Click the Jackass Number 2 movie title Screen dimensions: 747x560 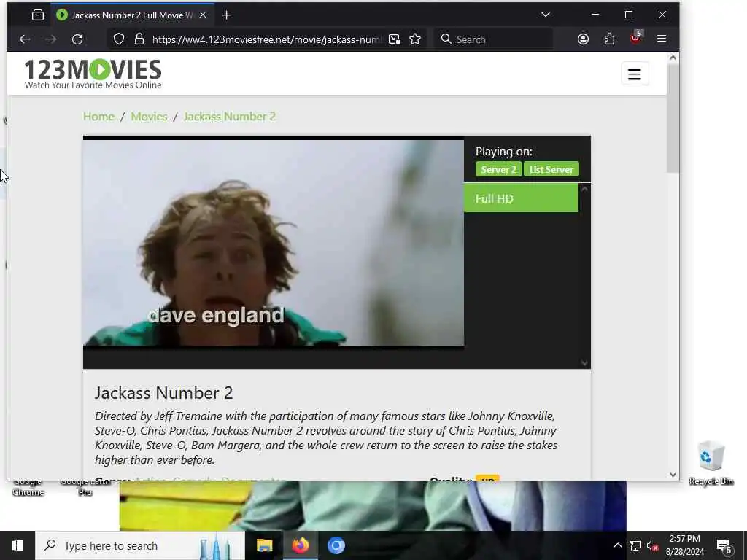[164, 393]
